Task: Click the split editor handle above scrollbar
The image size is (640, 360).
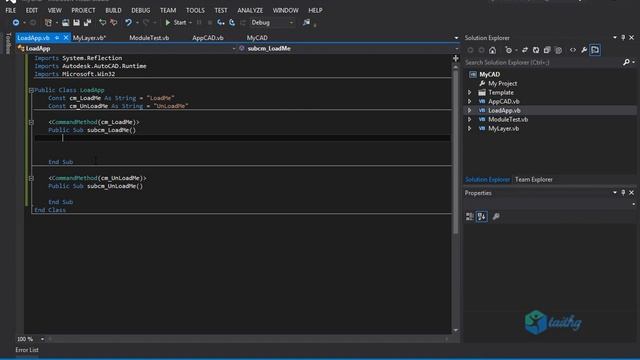Action: pyautogui.click(x=456, y=58)
